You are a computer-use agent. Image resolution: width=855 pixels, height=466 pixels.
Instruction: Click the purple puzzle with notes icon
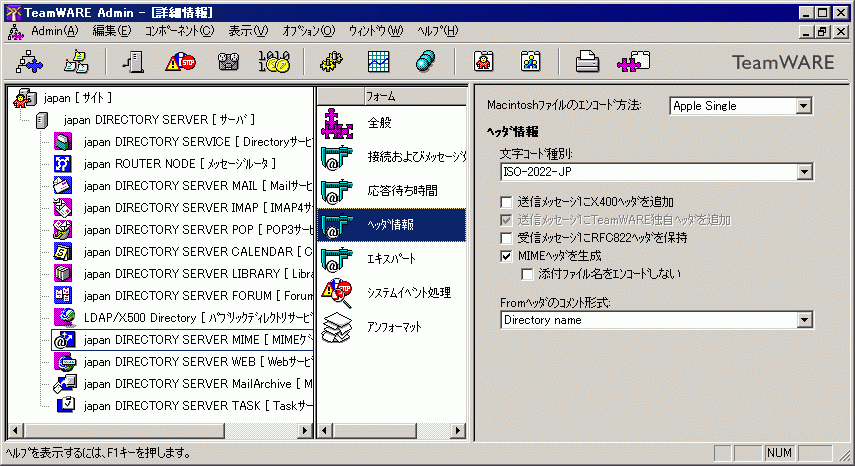[x=634, y=62]
